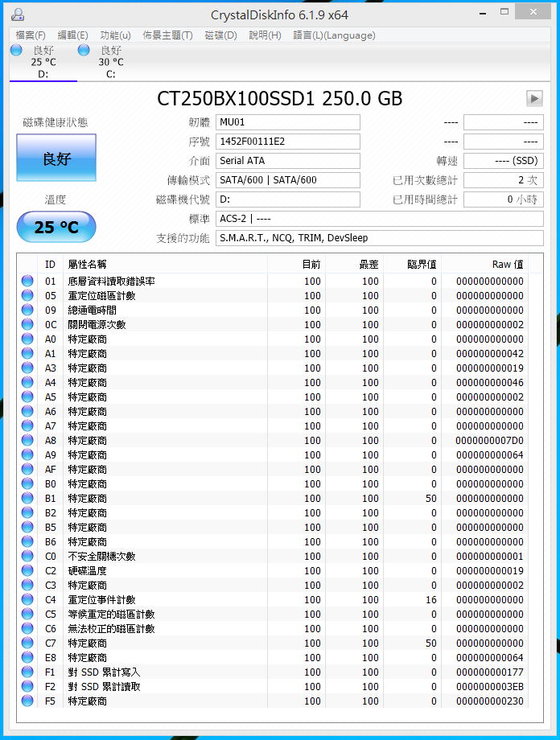This screenshot has height=740, width=560.
Task: Click the rotation rate field ---- (SSD)
Action: (x=504, y=161)
